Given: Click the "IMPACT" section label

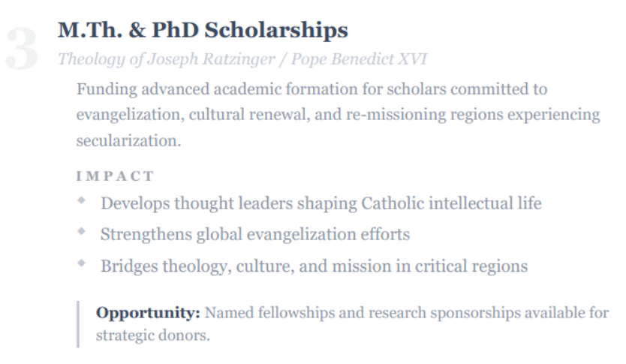Looking at the screenshot, I should coord(115,176).
